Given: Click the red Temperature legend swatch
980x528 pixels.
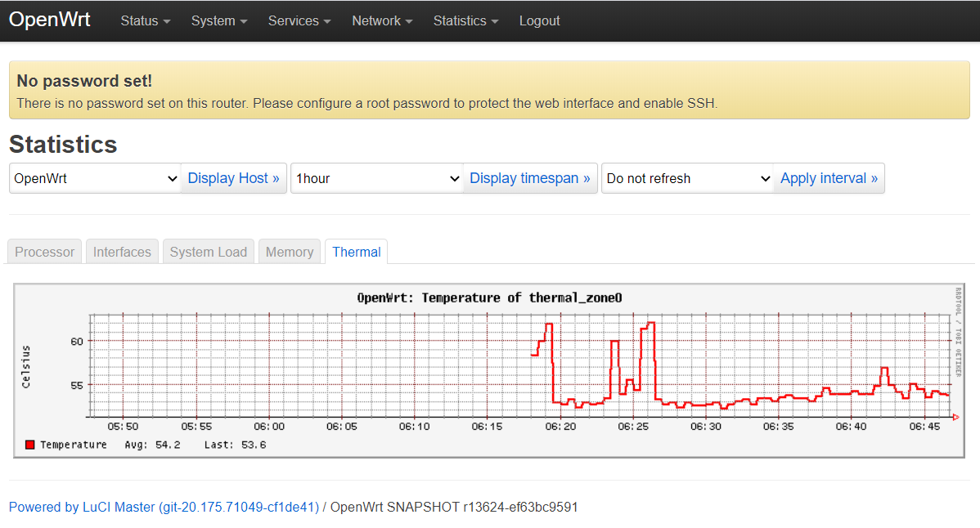Looking at the screenshot, I should tap(29, 445).
